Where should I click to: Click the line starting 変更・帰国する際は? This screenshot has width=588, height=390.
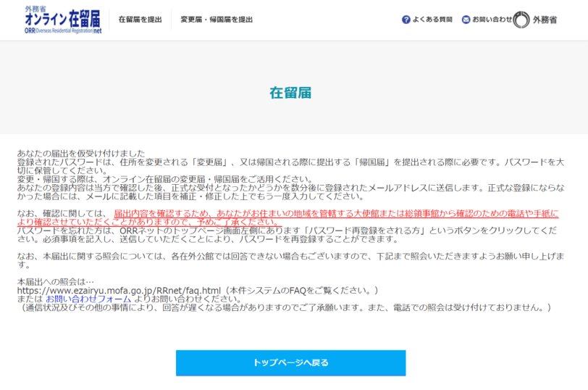164,179
